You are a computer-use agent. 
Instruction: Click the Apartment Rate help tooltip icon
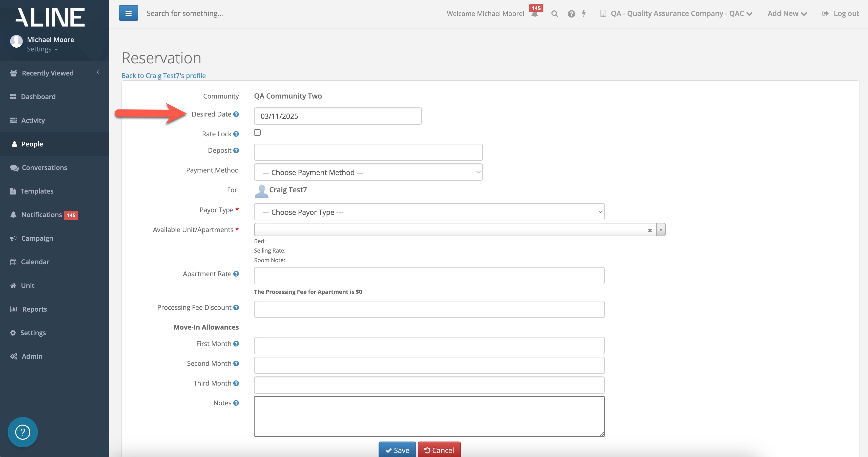236,274
